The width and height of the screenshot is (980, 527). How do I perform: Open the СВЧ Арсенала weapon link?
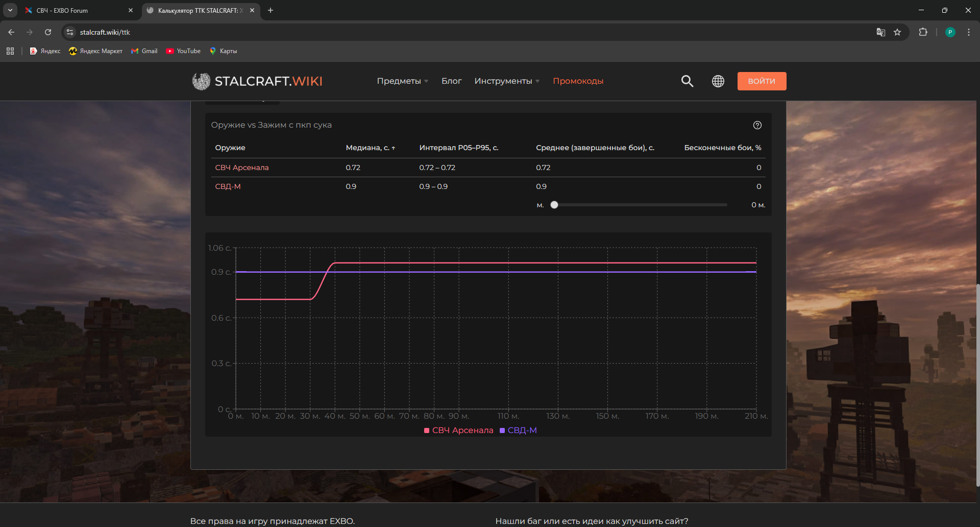(242, 167)
